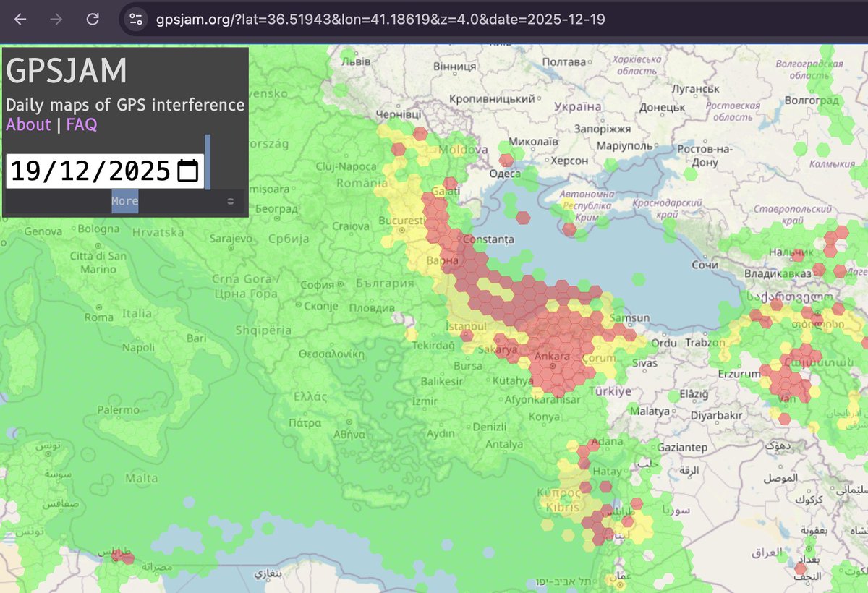Click the menu (≡) icon beside More

(x=230, y=201)
